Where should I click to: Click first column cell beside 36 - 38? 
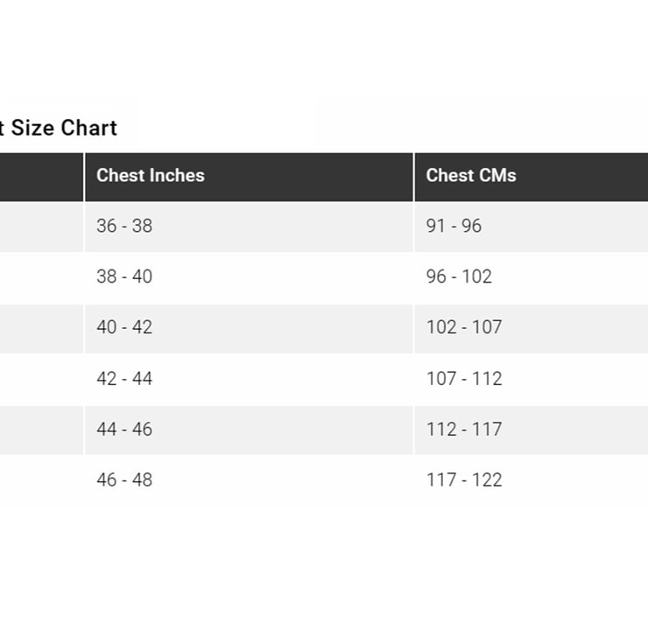(40, 227)
